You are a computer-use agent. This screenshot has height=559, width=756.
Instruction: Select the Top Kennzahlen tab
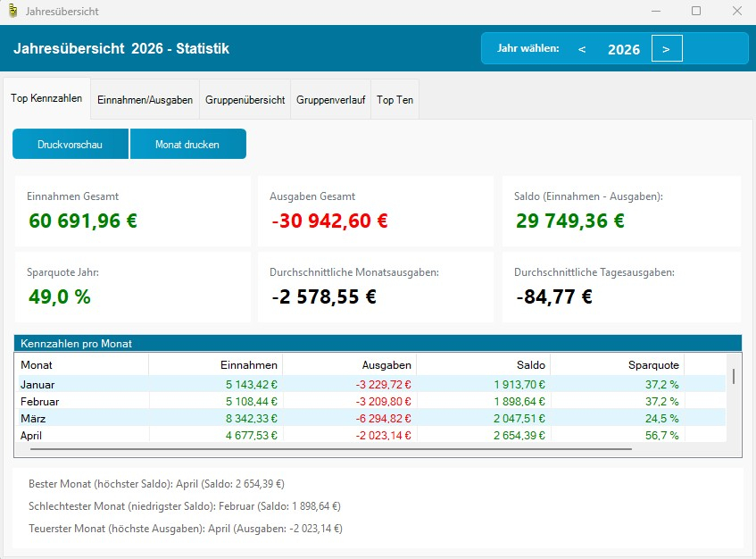tap(46, 98)
